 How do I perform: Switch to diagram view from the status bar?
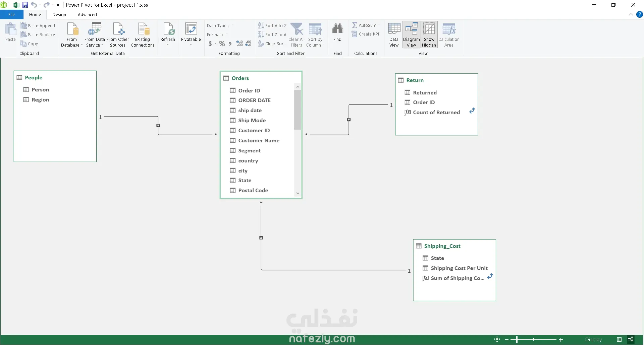631,339
